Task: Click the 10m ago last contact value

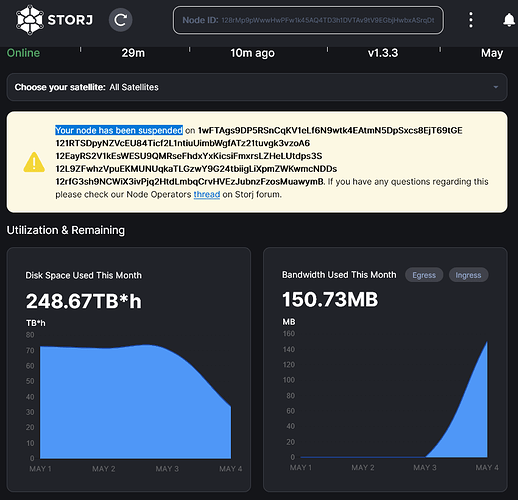Action: pos(252,53)
